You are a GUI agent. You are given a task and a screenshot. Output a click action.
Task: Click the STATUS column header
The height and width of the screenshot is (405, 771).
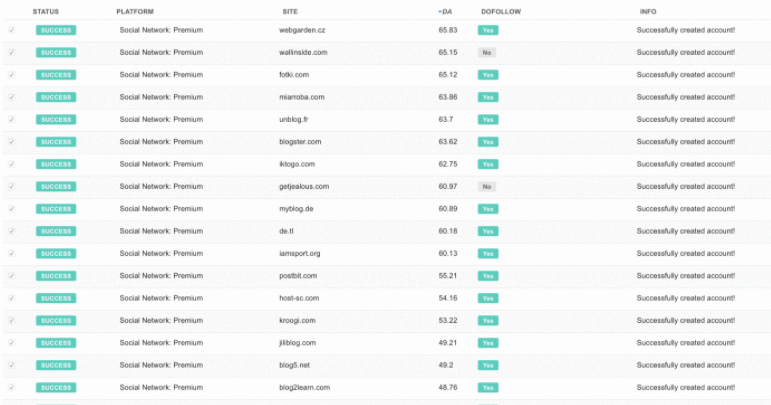click(x=46, y=11)
